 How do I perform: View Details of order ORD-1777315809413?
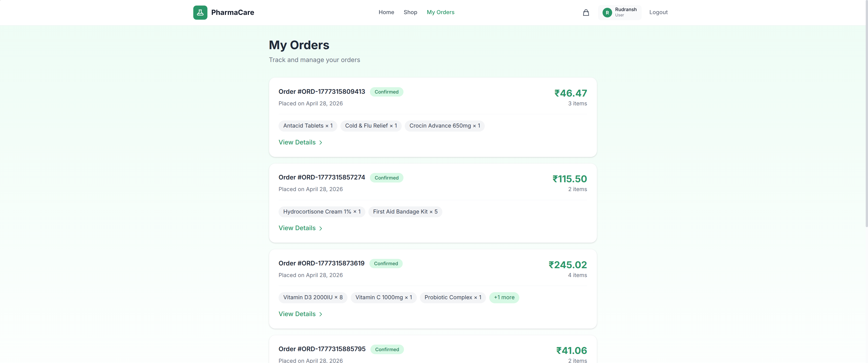tap(301, 142)
